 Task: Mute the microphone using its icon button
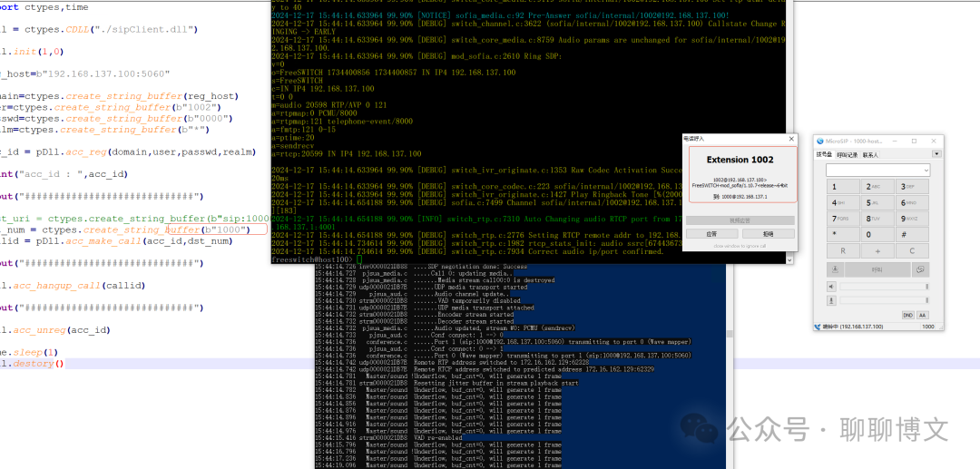tap(832, 300)
